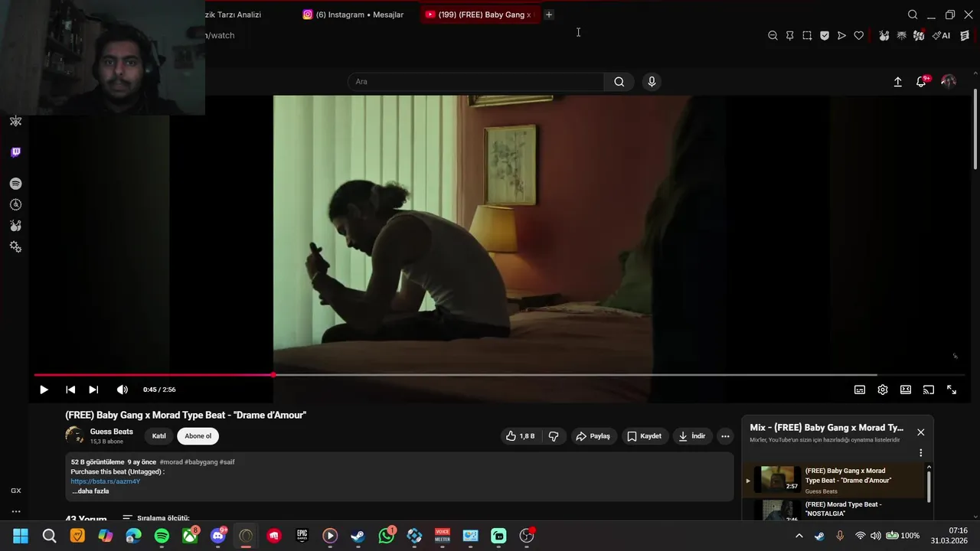Click the voice search microphone button

pos(652,82)
